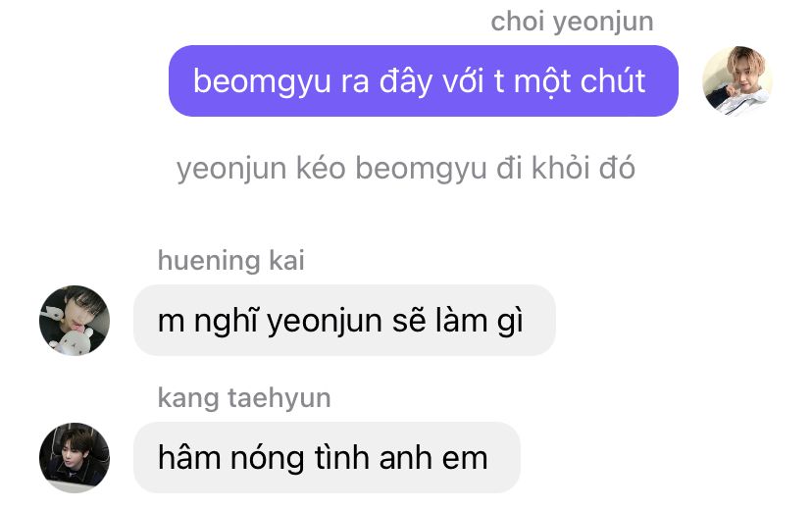
Task: Select message "hâm nóng tình anh em"
Action: pos(327,458)
